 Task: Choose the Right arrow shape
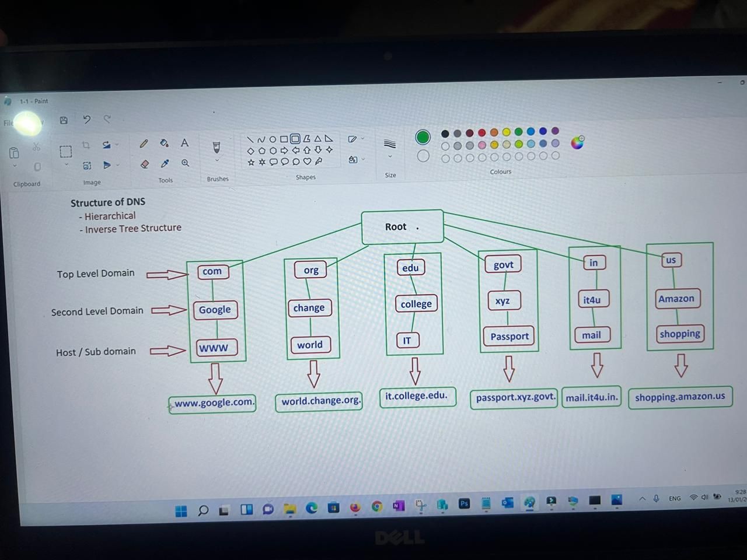coord(284,150)
